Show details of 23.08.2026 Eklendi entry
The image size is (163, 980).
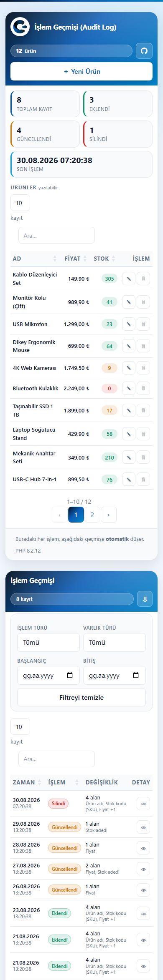point(143,914)
